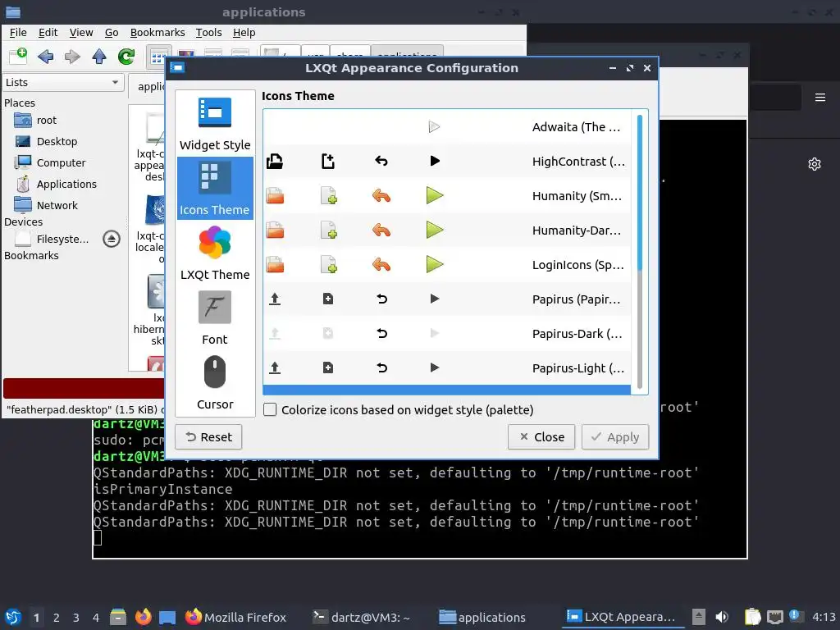840x630 pixels.
Task: Click the Reload icon in file manager
Action: point(126,57)
